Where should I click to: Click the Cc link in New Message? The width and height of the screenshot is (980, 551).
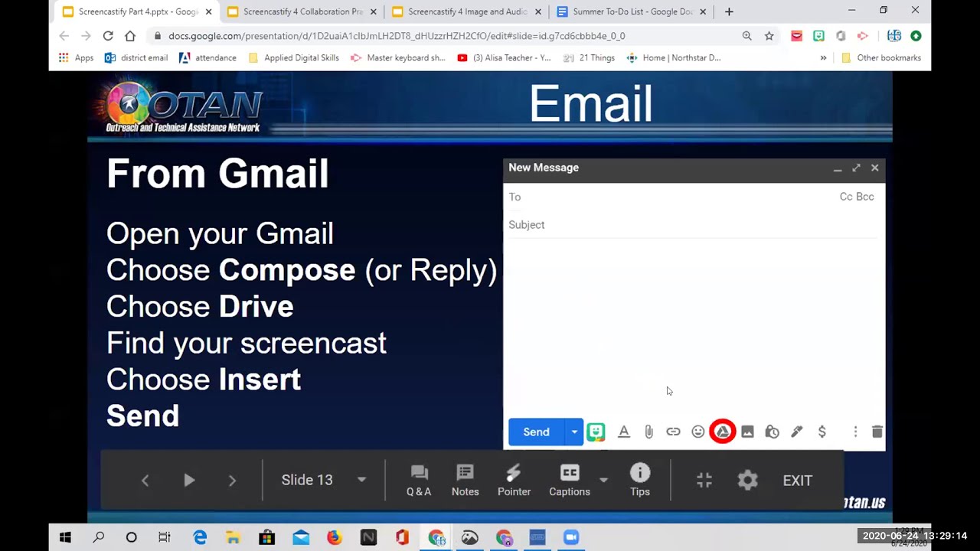(846, 197)
